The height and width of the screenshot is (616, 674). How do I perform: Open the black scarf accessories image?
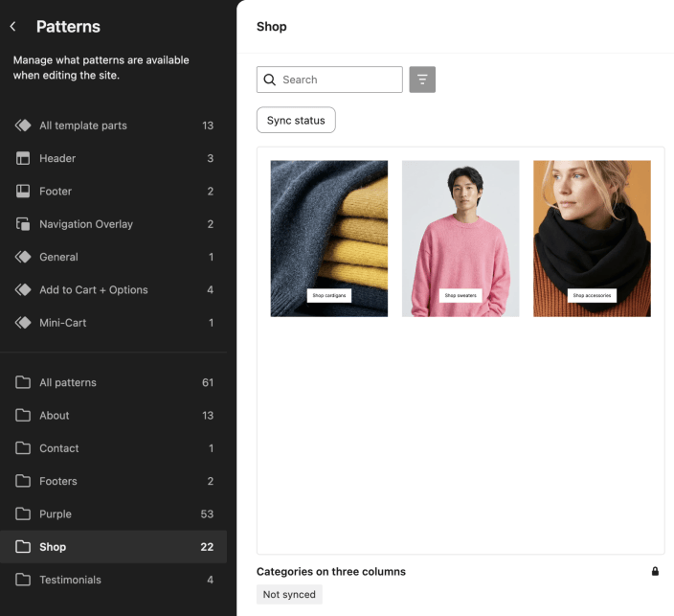click(592, 239)
